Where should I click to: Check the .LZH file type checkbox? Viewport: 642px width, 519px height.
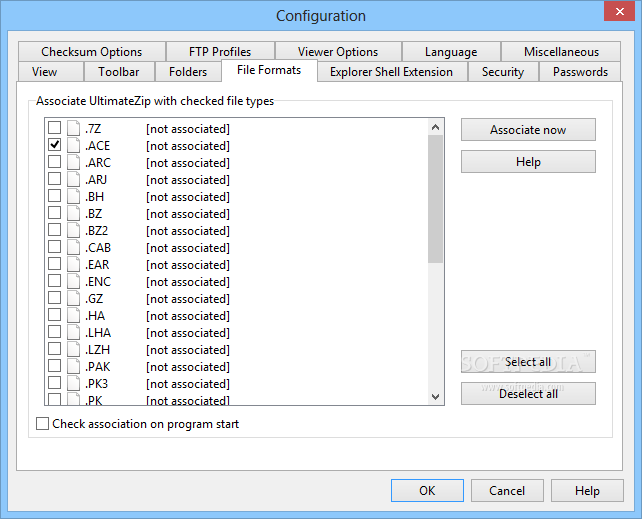pyautogui.click(x=54, y=348)
